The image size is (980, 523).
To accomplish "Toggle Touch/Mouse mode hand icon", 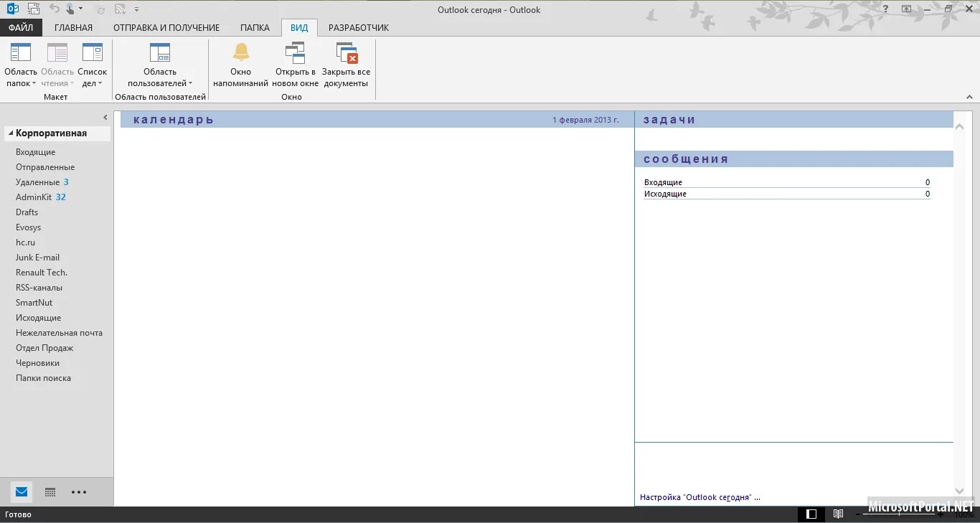I will coord(70,9).
